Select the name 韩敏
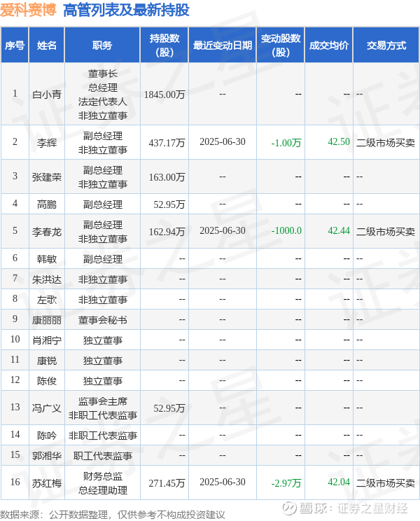 pyautogui.click(x=47, y=259)
